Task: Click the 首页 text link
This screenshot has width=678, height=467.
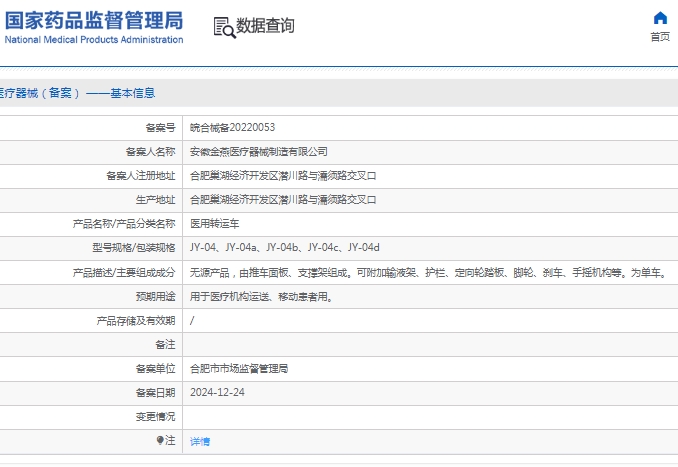Action: point(660,37)
